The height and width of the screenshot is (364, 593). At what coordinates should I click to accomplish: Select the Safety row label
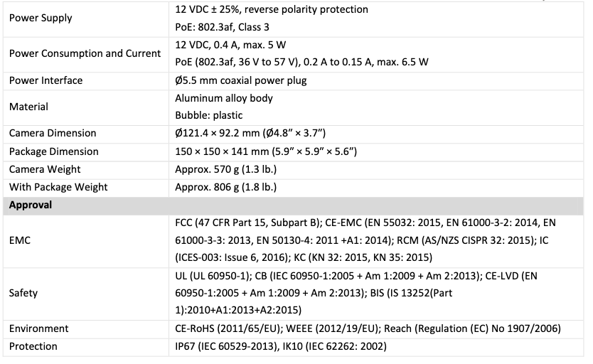(x=23, y=293)
